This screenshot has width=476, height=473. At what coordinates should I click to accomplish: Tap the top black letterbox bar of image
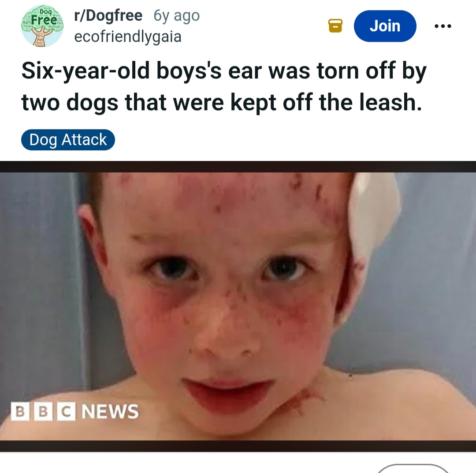click(x=238, y=167)
